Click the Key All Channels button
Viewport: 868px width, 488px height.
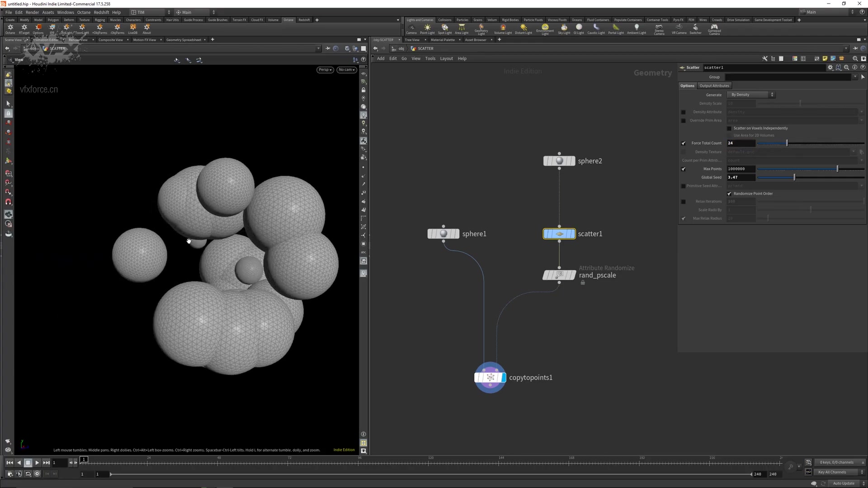[832, 472]
